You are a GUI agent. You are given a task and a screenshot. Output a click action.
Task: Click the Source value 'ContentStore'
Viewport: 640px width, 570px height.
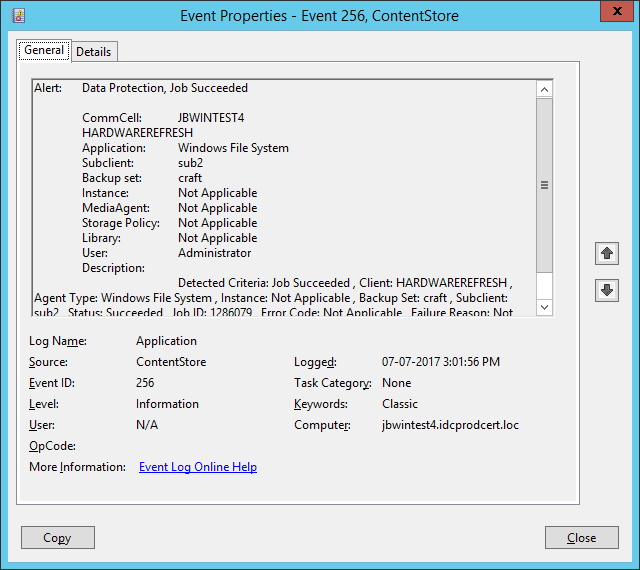click(171, 362)
